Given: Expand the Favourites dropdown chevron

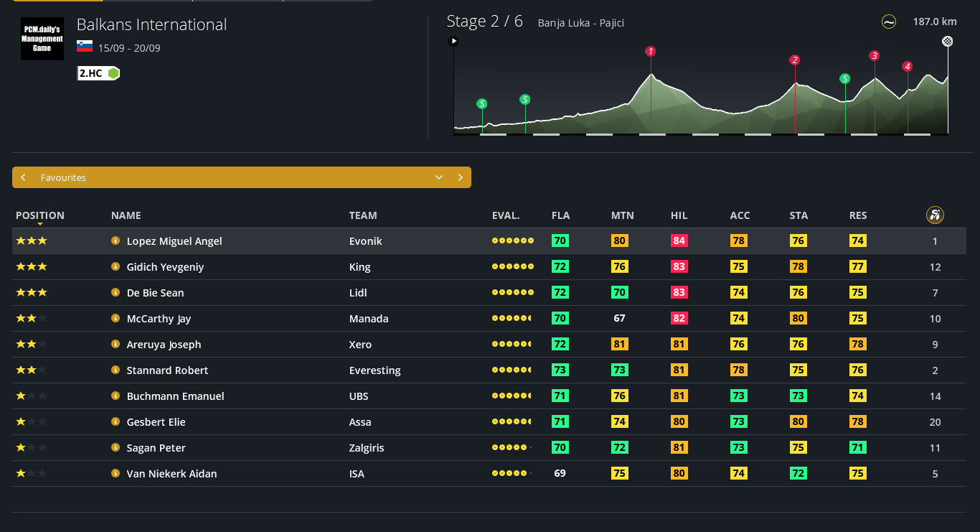Looking at the screenshot, I should (x=439, y=178).
